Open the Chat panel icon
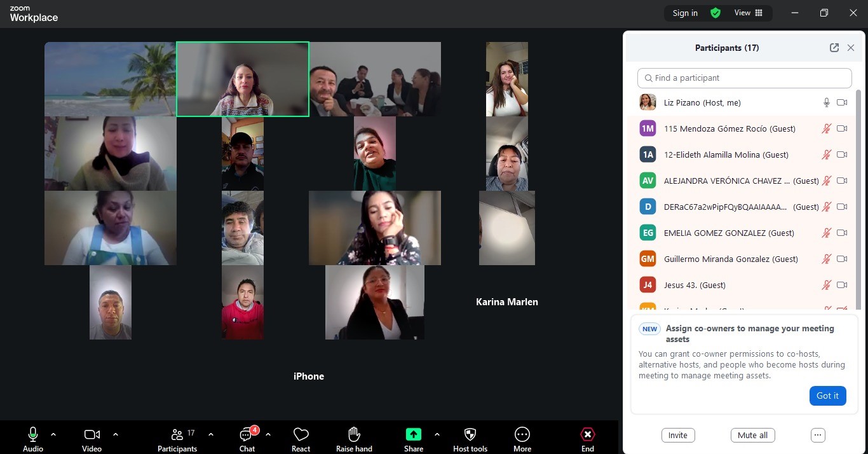Image resolution: width=868 pixels, height=454 pixels. [x=247, y=435]
